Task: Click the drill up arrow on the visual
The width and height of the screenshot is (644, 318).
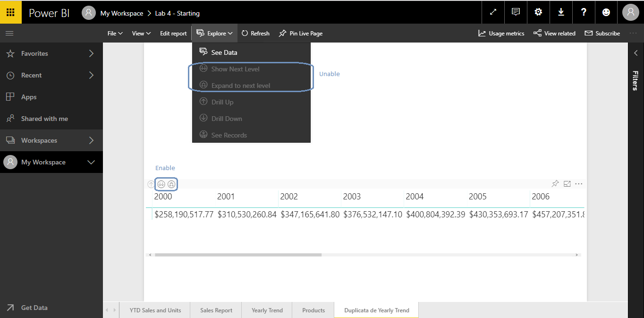Action: tap(151, 184)
